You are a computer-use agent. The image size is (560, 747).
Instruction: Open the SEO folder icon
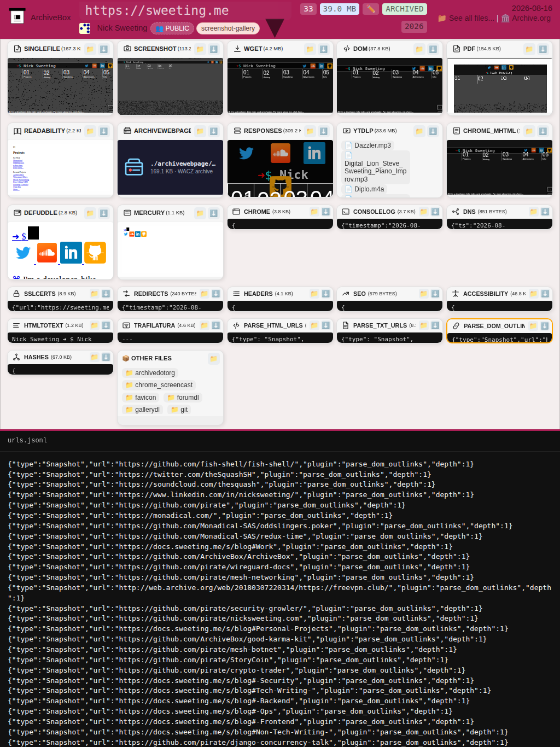pos(424,294)
